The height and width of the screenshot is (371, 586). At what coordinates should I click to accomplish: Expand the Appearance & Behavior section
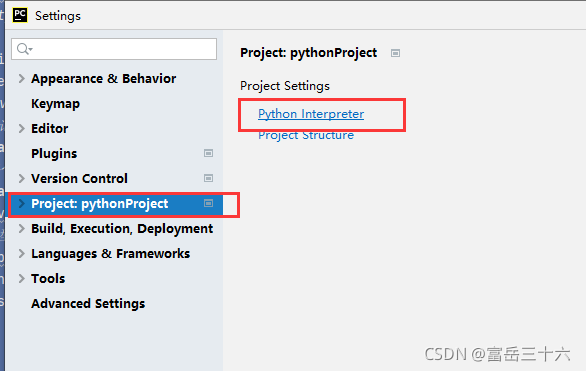(22, 78)
